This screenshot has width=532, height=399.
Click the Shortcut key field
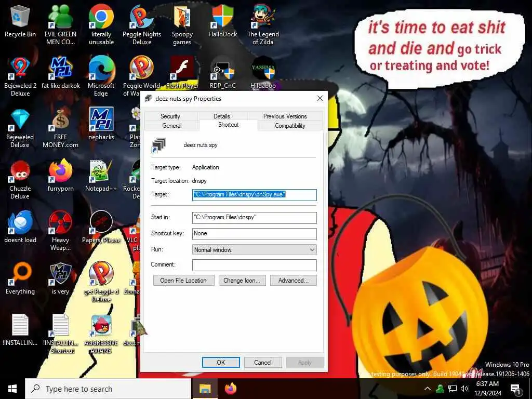[254, 233]
